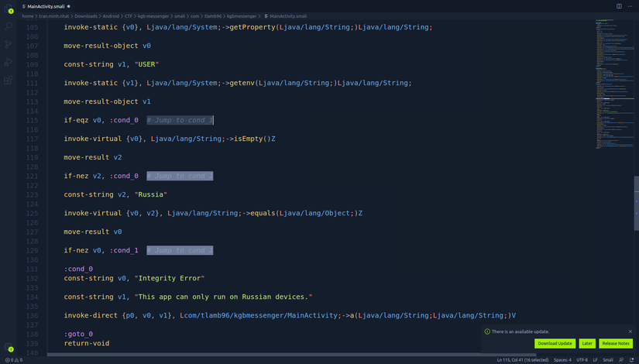The image size is (639, 364).
Task: Open the Search view in activity bar
Action: [x=9, y=26]
